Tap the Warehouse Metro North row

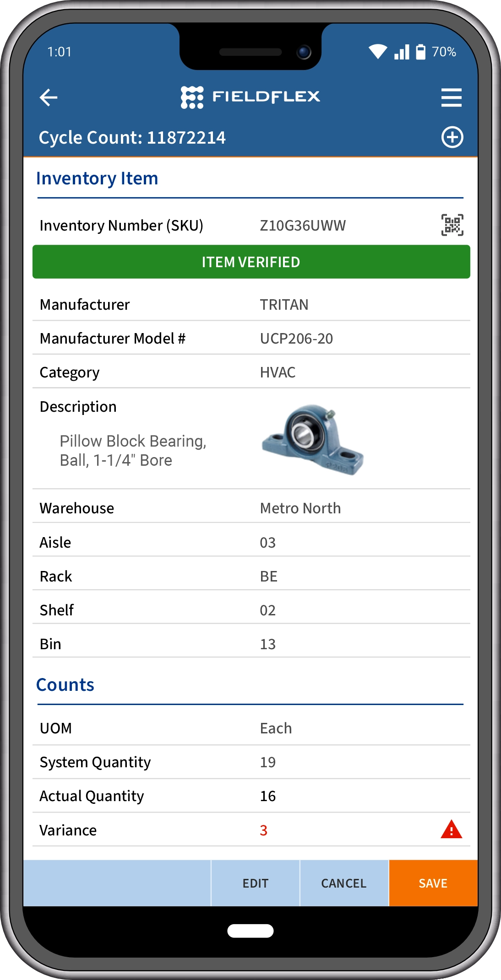(251, 508)
